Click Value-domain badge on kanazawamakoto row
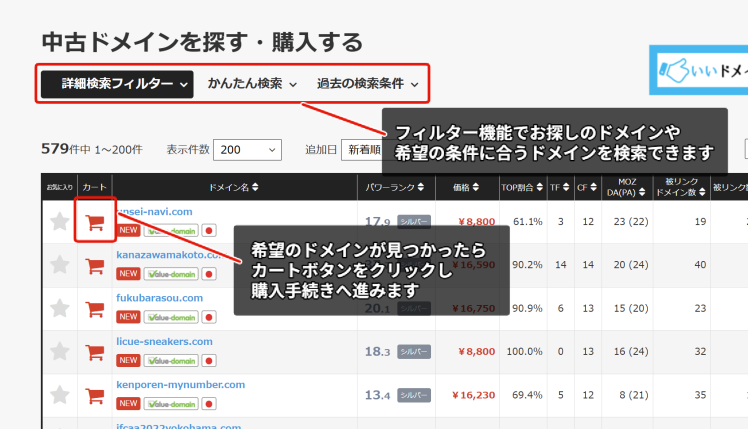 coord(171,274)
